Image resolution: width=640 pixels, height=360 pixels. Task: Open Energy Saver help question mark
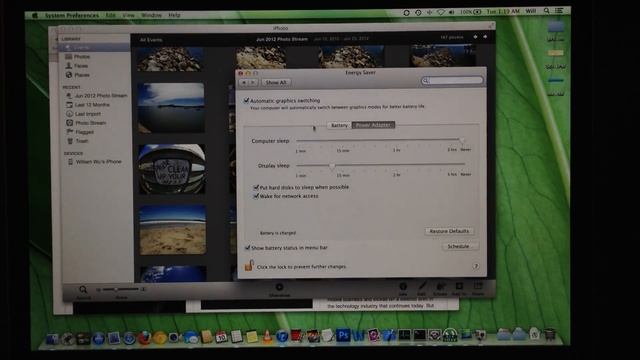[476, 266]
